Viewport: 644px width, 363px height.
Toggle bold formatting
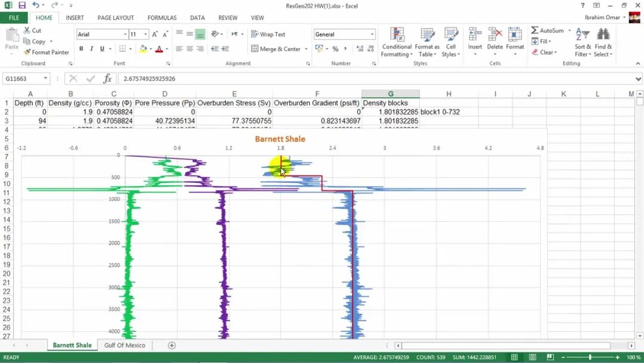(x=81, y=49)
